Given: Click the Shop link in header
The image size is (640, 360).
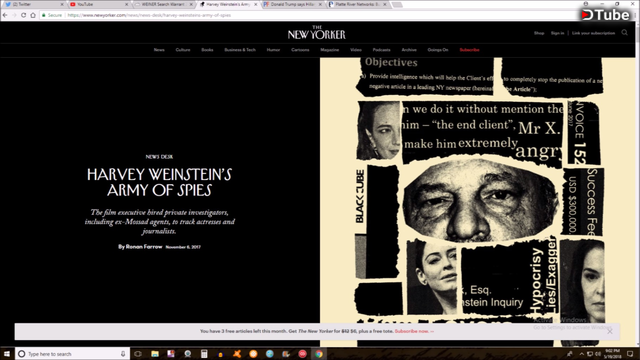Looking at the screenshot, I should (x=539, y=33).
